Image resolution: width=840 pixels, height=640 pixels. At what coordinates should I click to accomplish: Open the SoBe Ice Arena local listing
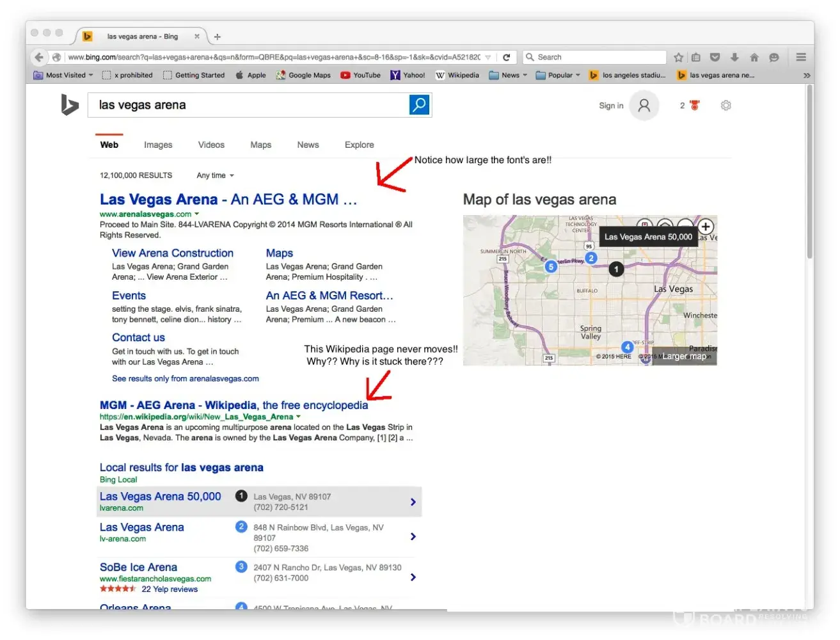(138, 567)
